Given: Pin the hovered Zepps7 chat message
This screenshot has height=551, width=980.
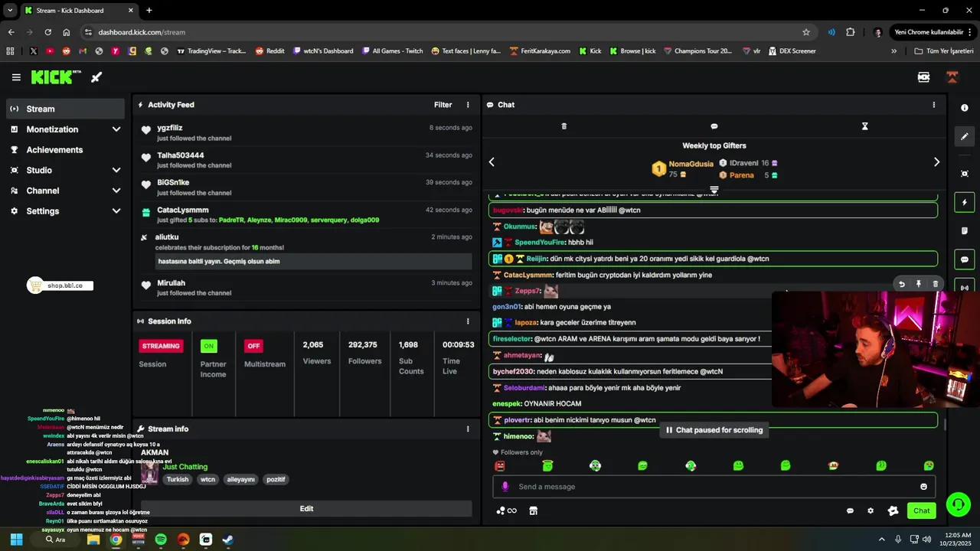Looking at the screenshot, I should coord(919,284).
